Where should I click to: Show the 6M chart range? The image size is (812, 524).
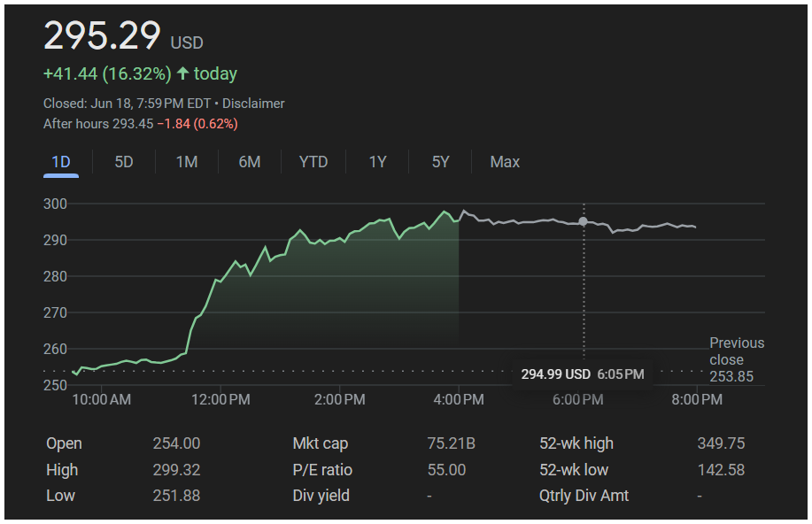[250, 162]
